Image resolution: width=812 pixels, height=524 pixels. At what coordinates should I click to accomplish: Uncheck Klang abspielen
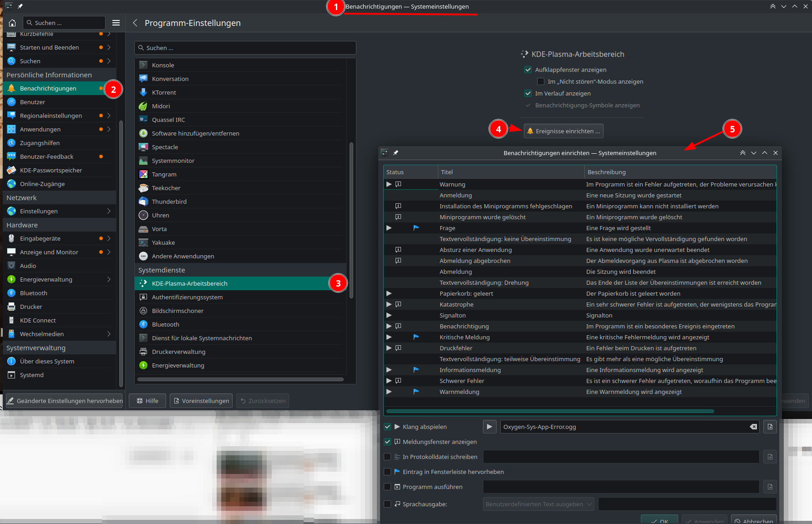(387, 427)
